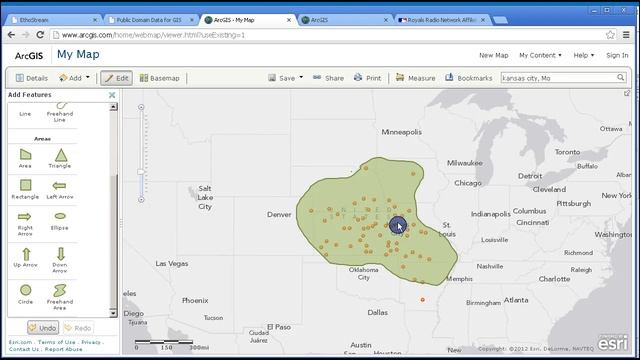The width and height of the screenshot is (640, 360).
Task: Open the Measure tool
Action: 416,78
